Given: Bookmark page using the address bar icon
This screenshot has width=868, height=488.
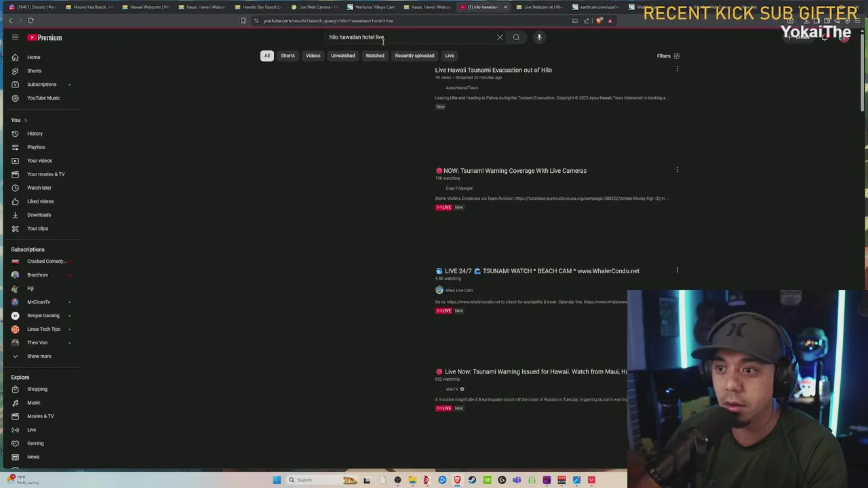Looking at the screenshot, I should [243, 20].
